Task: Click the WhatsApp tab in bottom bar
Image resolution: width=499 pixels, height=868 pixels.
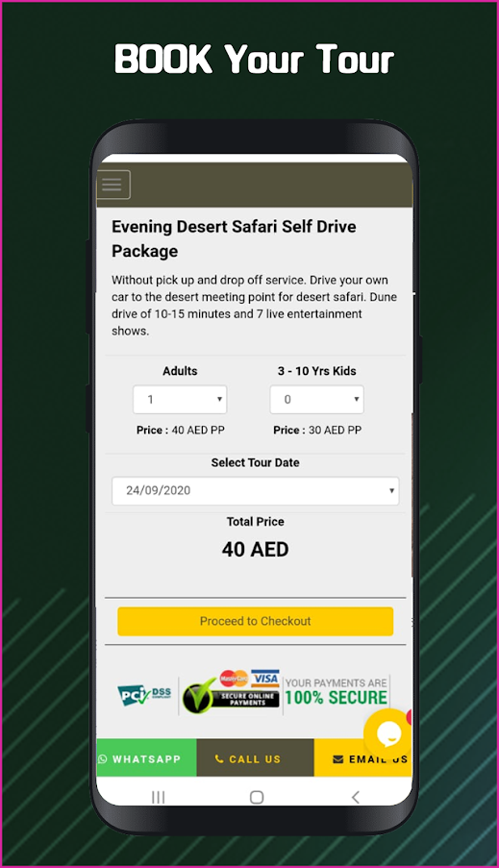Action: click(x=147, y=757)
